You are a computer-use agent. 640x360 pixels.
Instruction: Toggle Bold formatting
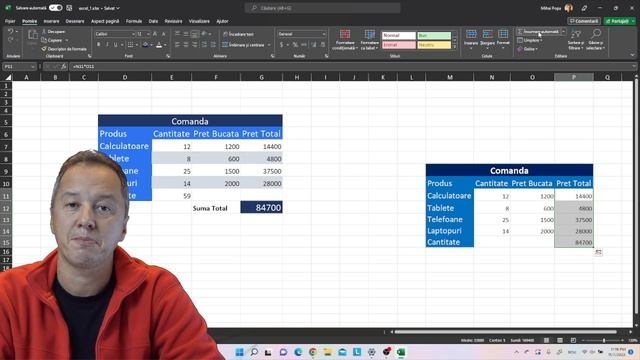98,44
